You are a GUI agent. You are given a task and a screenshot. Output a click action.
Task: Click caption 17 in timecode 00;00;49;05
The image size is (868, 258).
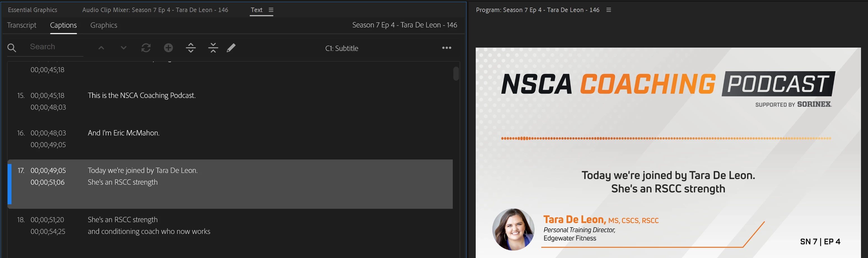48,170
